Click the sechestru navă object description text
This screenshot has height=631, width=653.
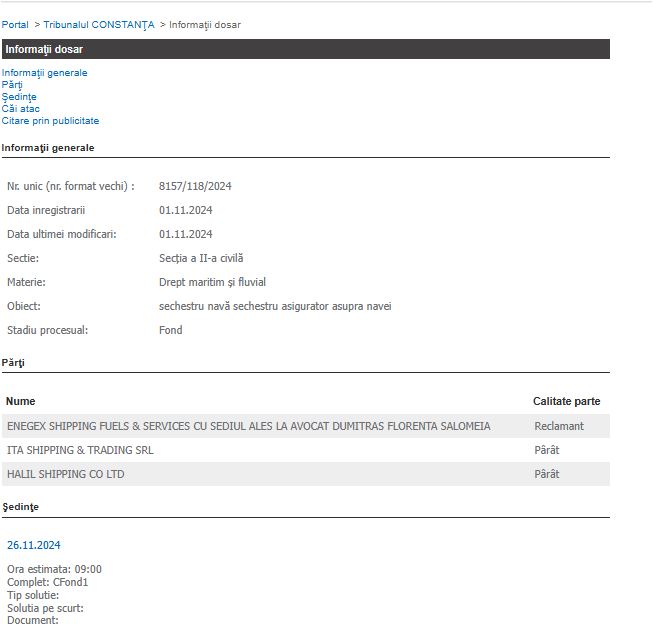[275, 306]
